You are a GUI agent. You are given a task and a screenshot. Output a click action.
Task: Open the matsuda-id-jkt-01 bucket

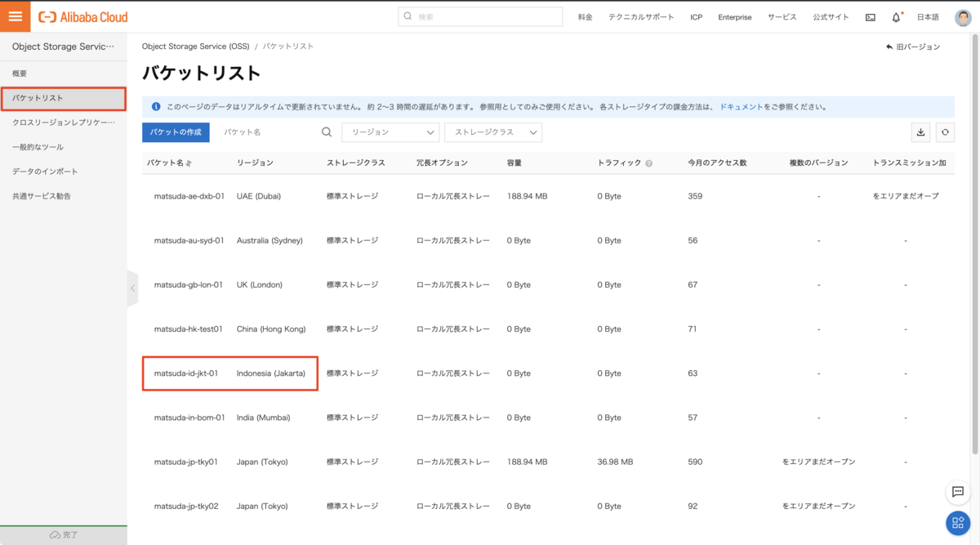click(x=186, y=373)
